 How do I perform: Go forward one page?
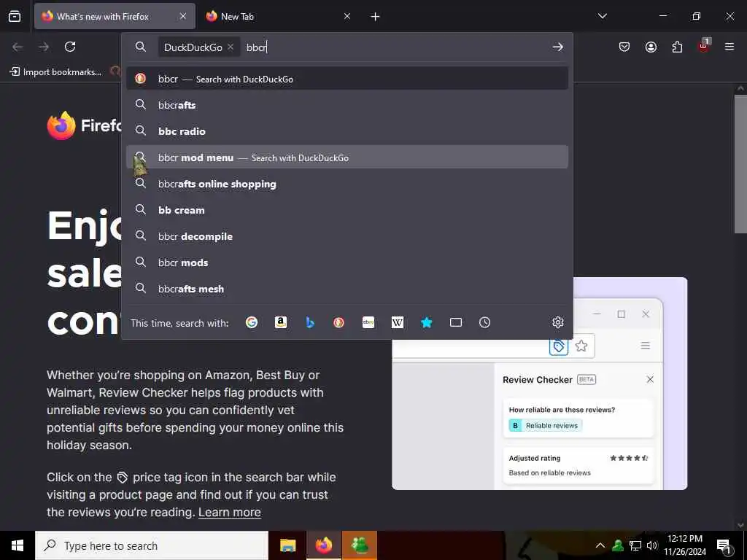tap(44, 47)
